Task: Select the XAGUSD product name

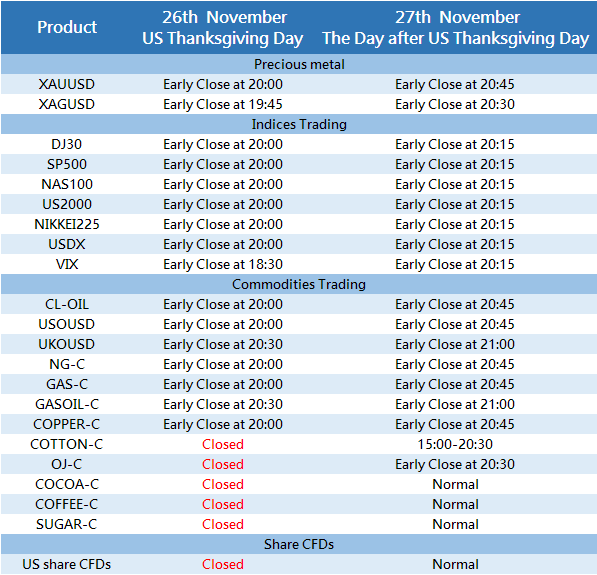Action: click(x=67, y=104)
